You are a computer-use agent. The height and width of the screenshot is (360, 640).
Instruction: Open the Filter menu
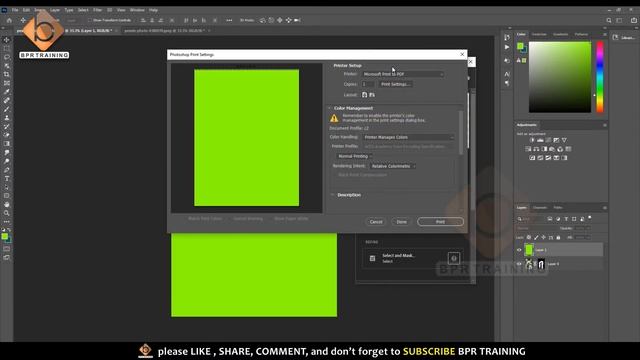tap(98, 10)
